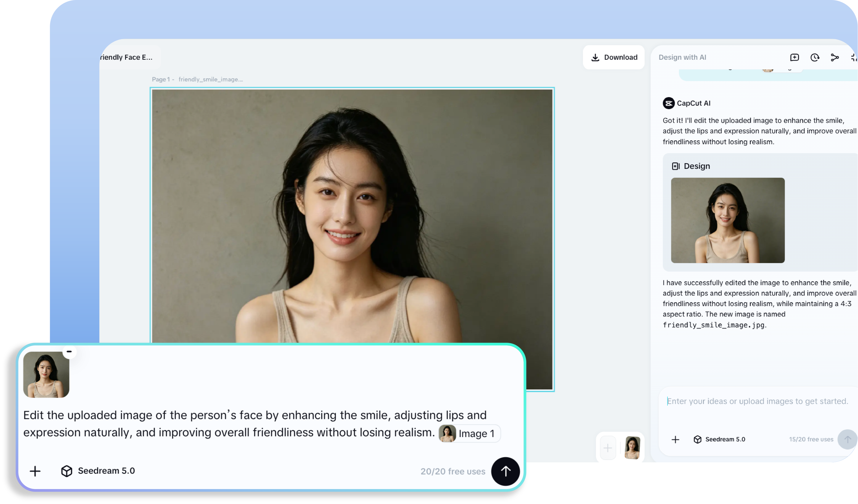Click the plus icon in large prompt box
This screenshot has height=504, width=858.
pos(35,471)
